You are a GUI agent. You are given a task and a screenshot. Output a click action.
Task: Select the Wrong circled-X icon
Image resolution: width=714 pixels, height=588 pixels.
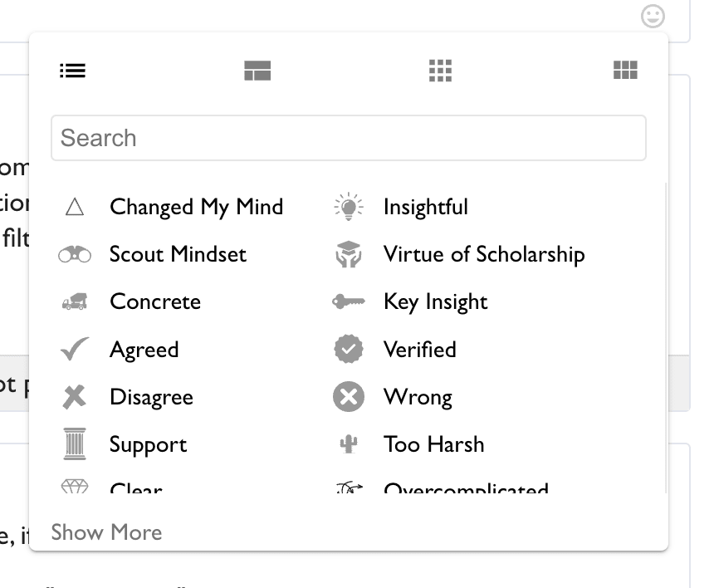349,397
